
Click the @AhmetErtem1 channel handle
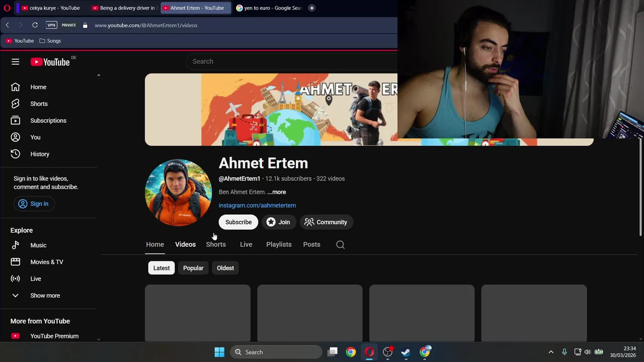click(x=239, y=178)
